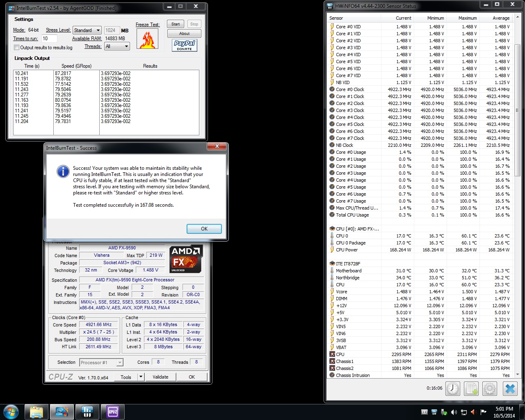
Task: Select the Vcore voltage row
Action: click(x=420, y=292)
